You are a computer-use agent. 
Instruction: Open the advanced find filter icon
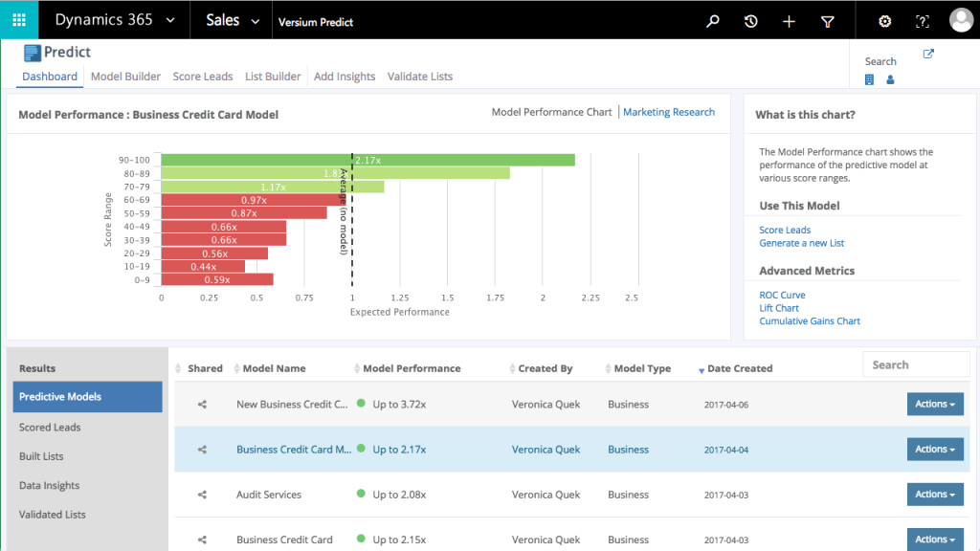(828, 21)
